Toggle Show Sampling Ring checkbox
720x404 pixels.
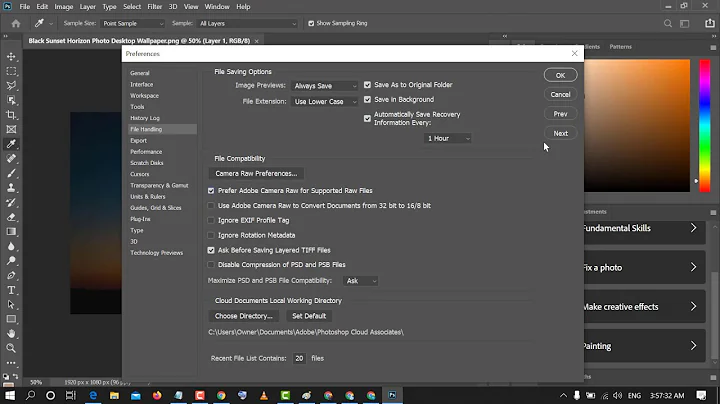(311, 23)
